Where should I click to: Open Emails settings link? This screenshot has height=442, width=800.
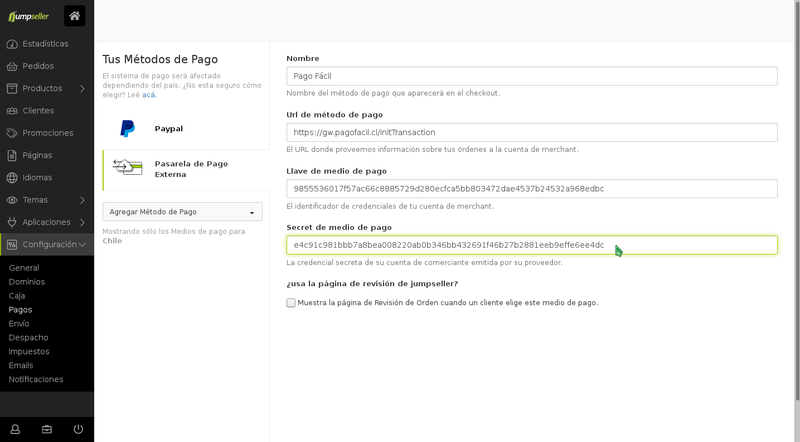pyautogui.click(x=21, y=365)
